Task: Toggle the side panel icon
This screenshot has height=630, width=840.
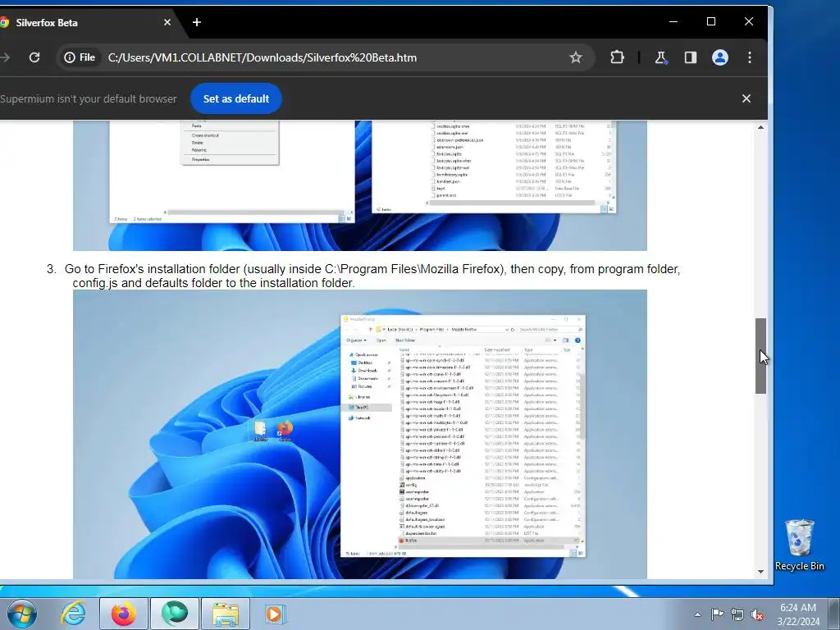Action: click(690, 57)
